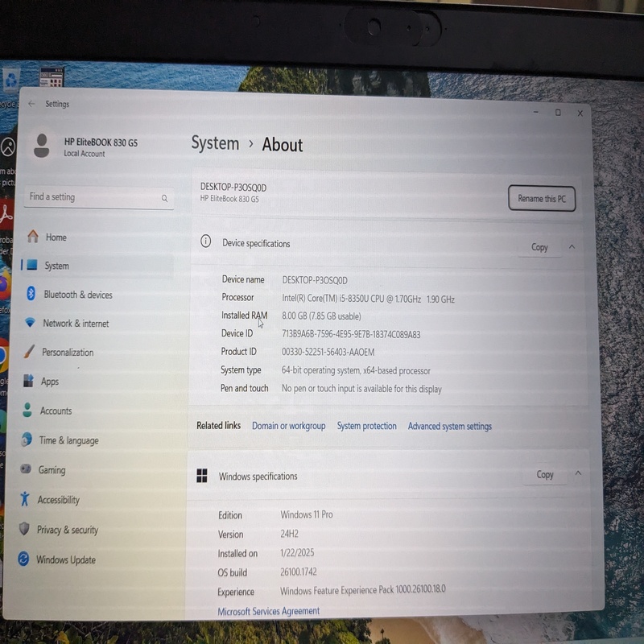Click the controller icon beside Gaming
Viewport: 644px width, 644px height.
(26, 469)
